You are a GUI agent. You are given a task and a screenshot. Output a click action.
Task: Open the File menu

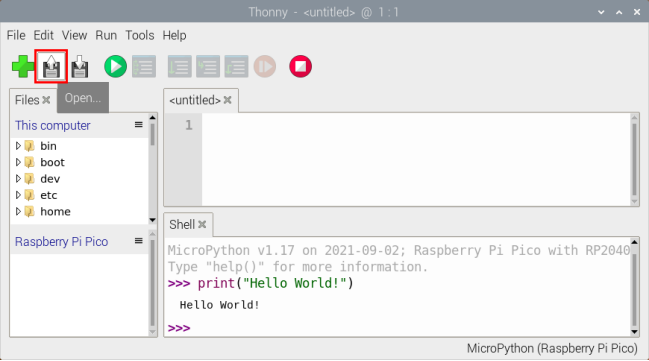click(x=16, y=35)
